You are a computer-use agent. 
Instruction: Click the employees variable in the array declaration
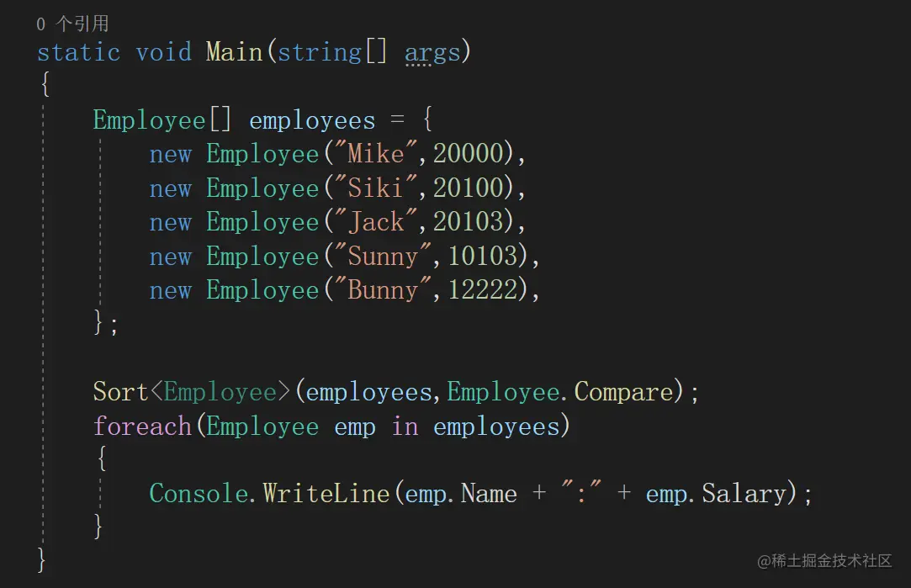(312, 121)
